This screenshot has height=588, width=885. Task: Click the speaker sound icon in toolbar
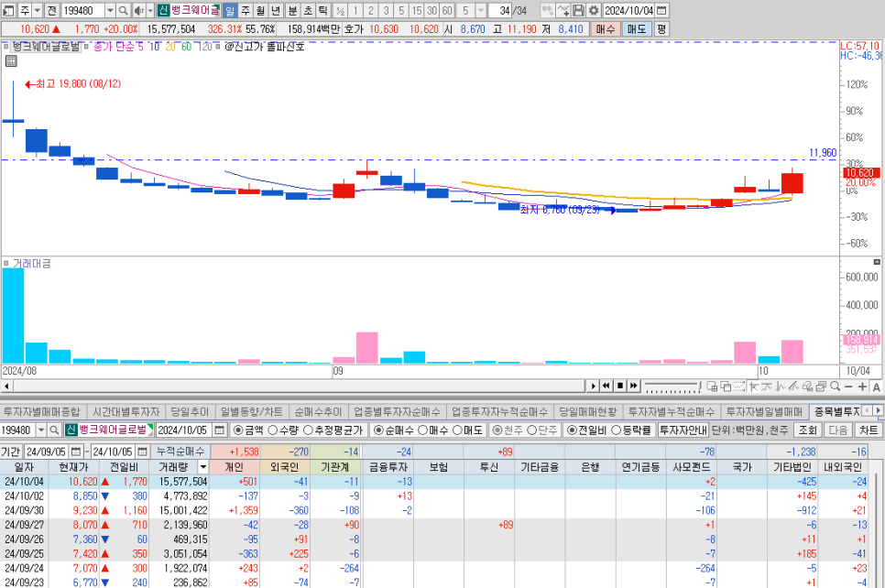click(139, 10)
